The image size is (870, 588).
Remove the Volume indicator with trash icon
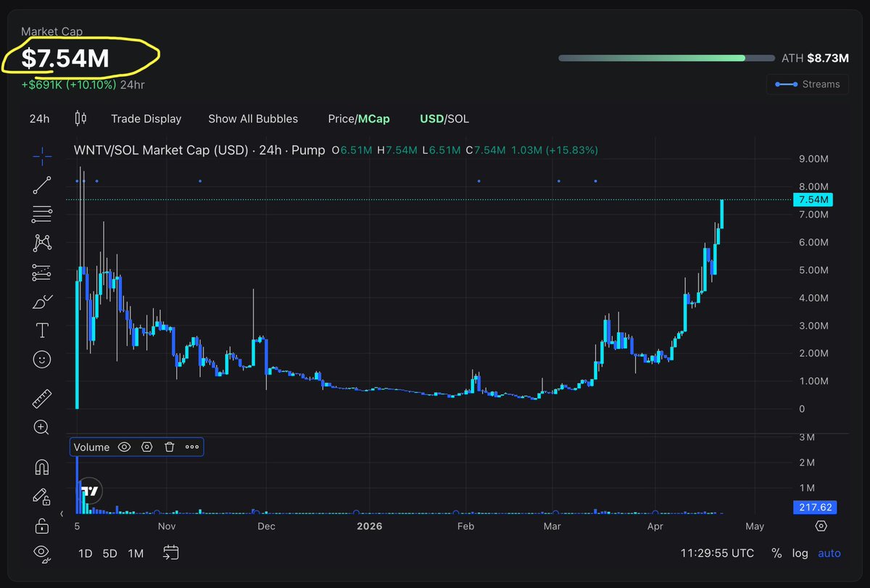click(169, 447)
